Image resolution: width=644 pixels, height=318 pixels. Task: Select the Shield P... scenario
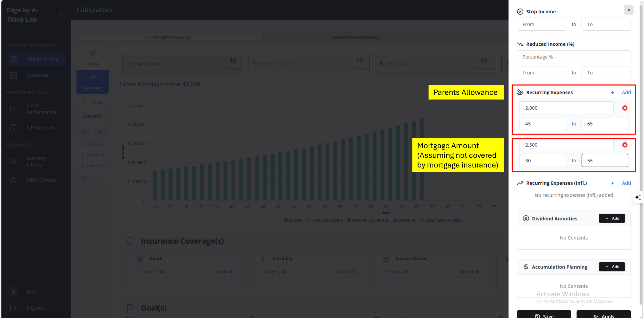[93, 165]
